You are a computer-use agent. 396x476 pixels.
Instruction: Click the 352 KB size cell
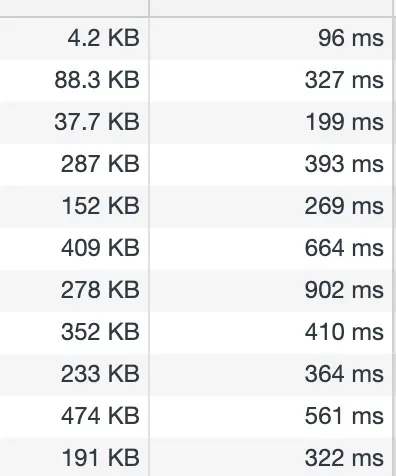click(74, 333)
